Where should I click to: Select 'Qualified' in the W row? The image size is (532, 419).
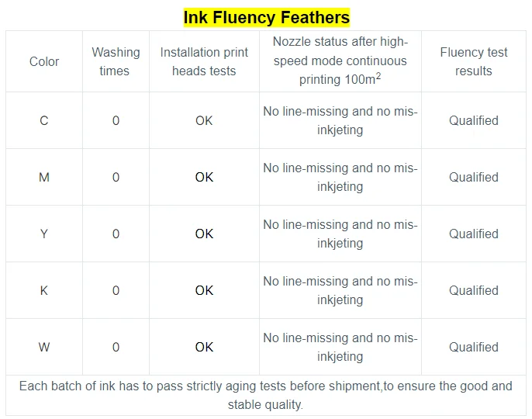(473, 347)
